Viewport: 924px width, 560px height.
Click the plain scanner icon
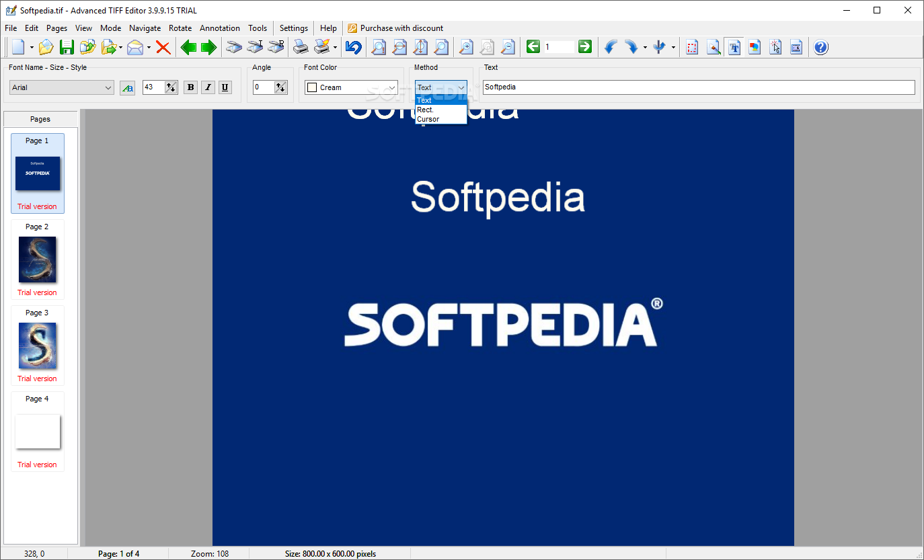click(x=233, y=47)
